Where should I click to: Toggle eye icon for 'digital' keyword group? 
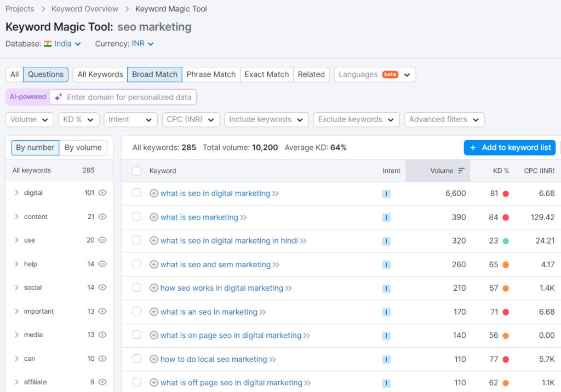(102, 193)
